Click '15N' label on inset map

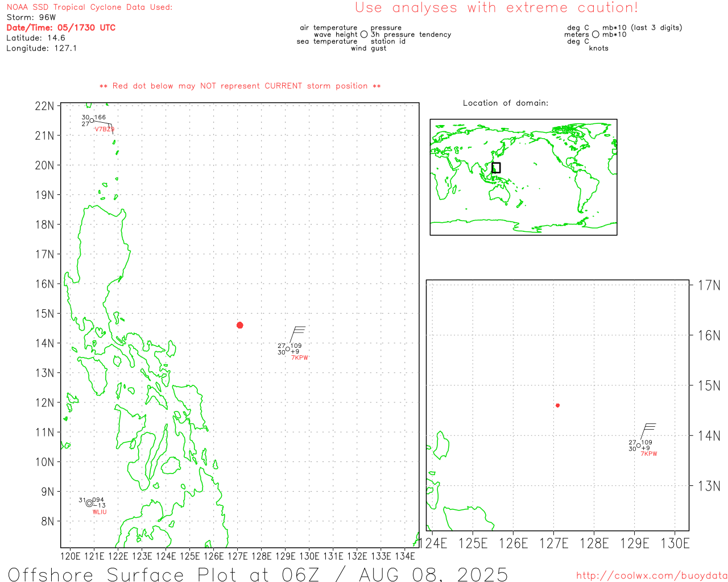[x=709, y=386]
